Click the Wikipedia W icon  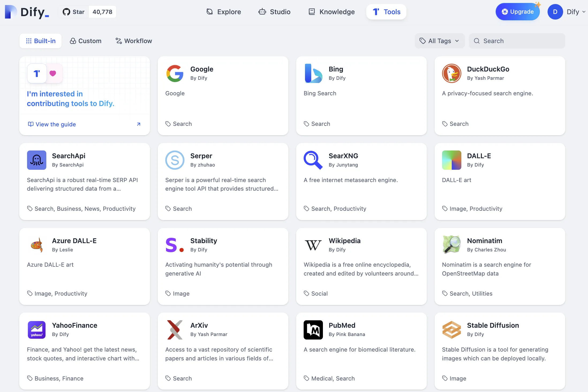pyautogui.click(x=313, y=245)
